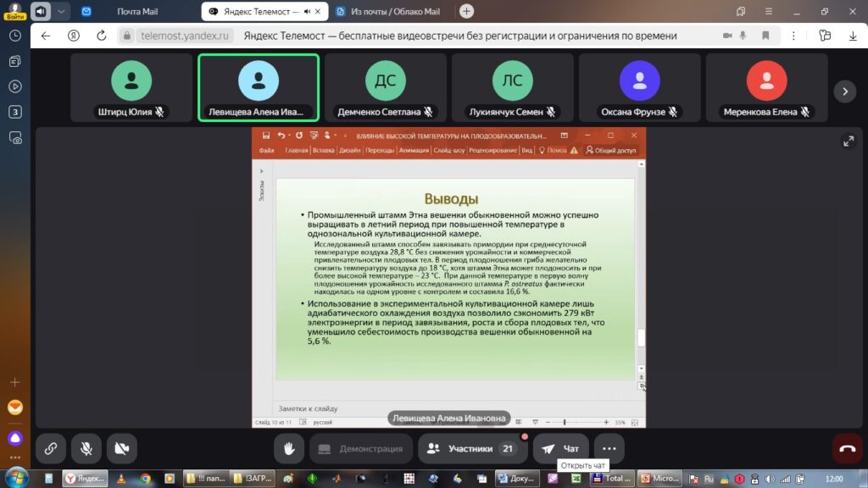The width and height of the screenshot is (868, 488).
Task: Open the Чат panel
Action: click(560, 448)
